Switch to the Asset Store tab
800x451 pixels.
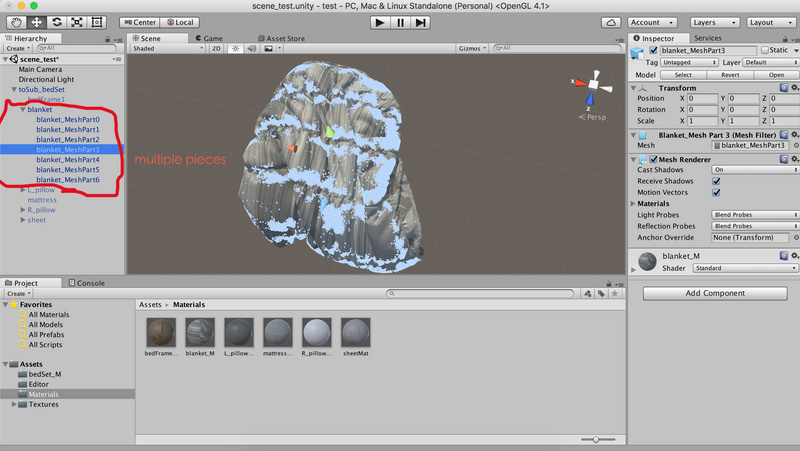point(282,38)
